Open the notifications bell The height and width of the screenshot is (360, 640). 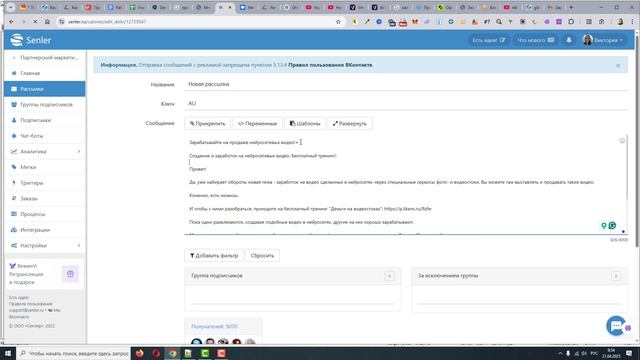coord(569,40)
